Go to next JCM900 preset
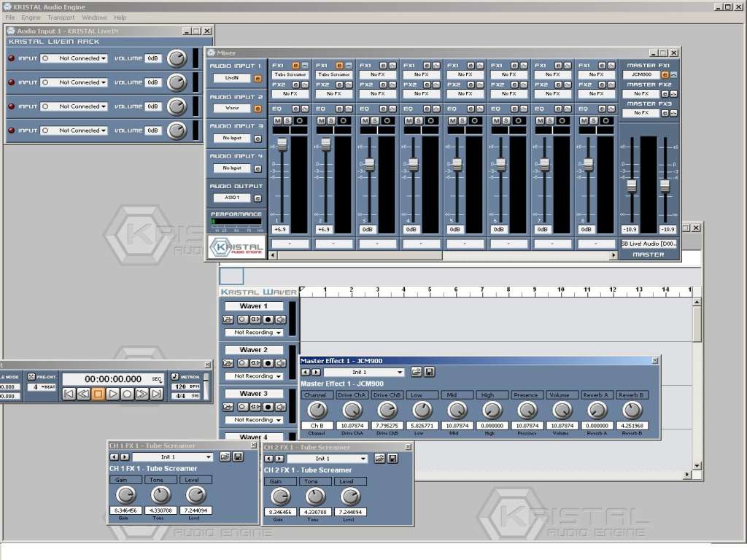Screen dimensions: 747x560 pos(316,373)
